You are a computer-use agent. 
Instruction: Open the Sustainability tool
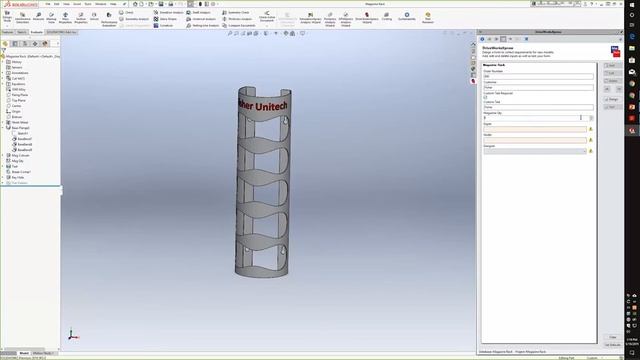pos(407,17)
